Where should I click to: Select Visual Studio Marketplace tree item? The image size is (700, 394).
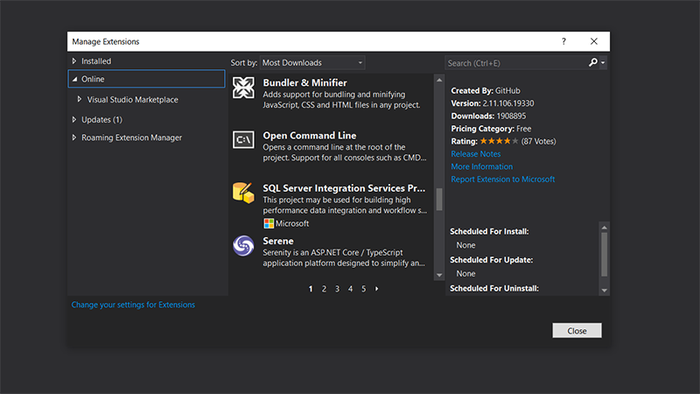[x=132, y=100]
